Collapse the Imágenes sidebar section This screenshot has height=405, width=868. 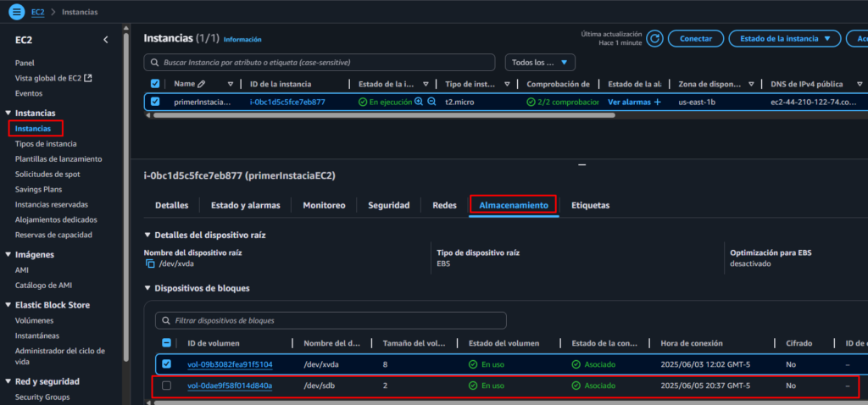point(8,255)
